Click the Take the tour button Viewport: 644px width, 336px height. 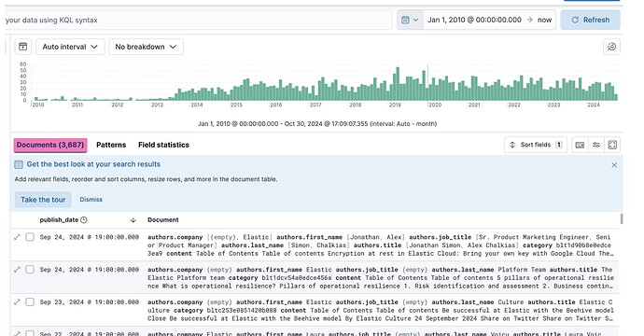(43, 200)
